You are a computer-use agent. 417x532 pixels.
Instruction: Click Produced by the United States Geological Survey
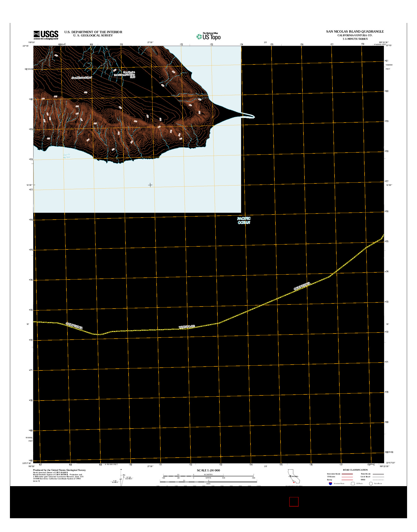[x=59, y=470]
